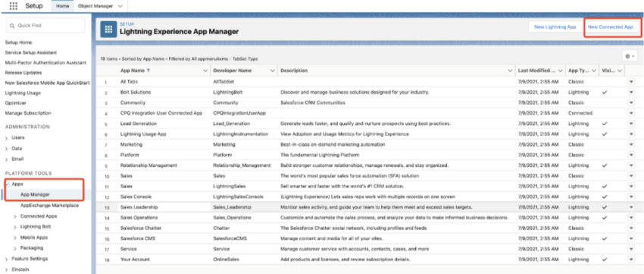Open Description column menu chevron

pyautogui.click(x=510, y=71)
